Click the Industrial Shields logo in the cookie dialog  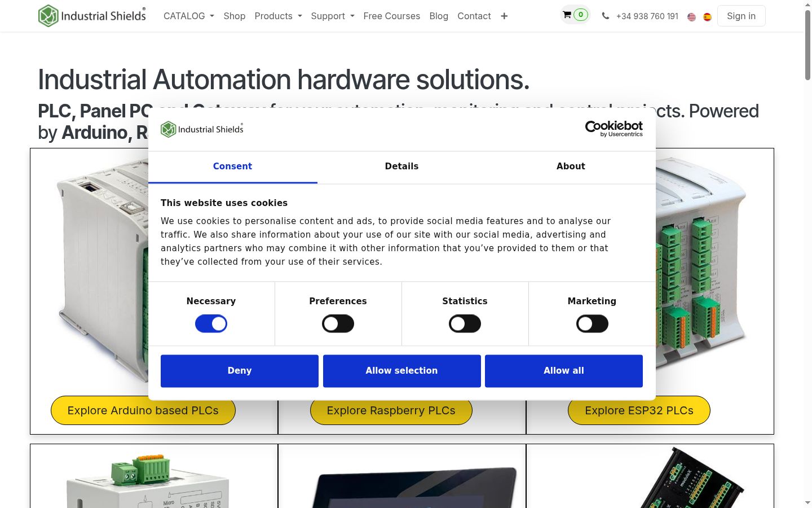pos(202,129)
